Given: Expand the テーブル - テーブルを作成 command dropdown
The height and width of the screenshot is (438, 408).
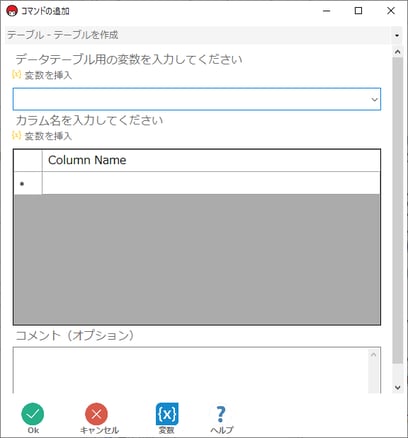Looking at the screenshot, I should pos(397,35).
